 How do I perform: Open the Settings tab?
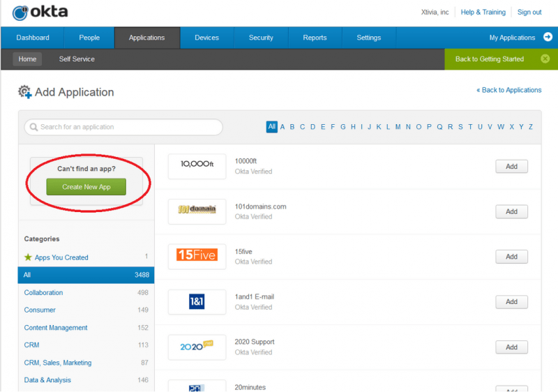coord(369,38)
